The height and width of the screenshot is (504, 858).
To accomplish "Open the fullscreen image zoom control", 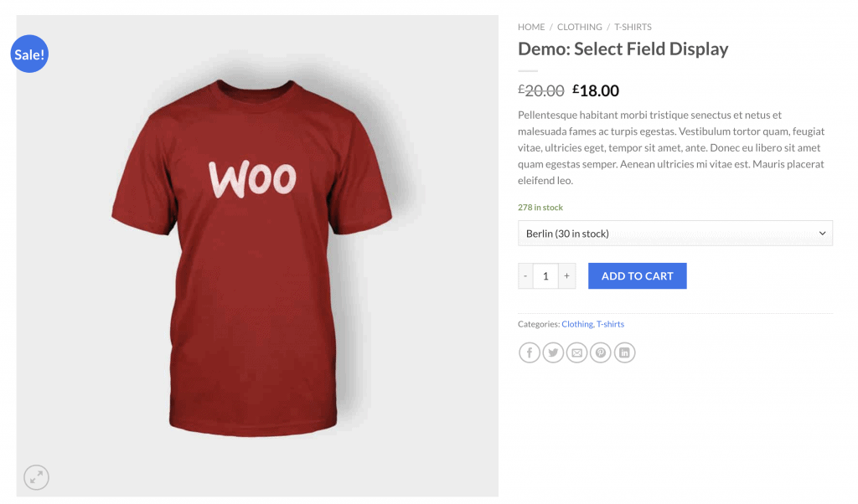I will coord(36,477).
